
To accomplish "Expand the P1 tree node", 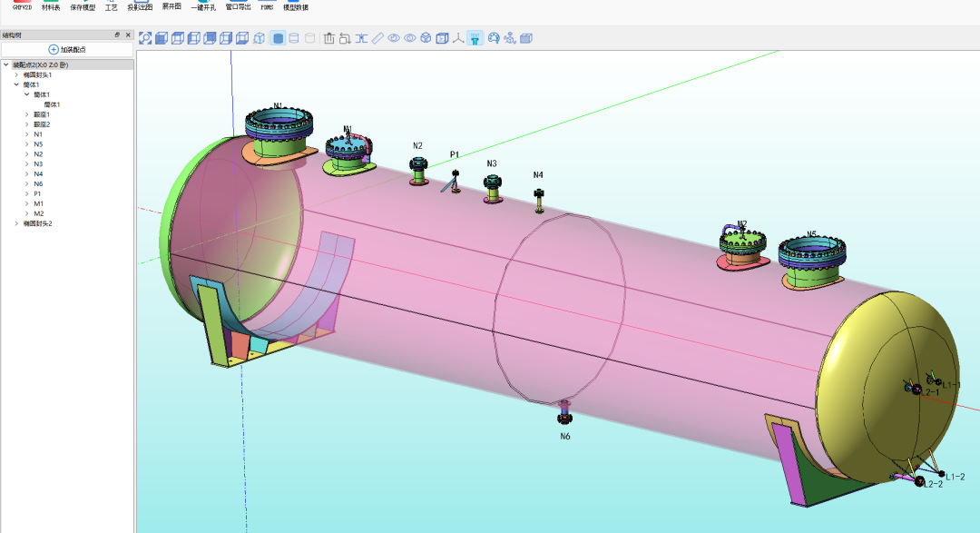I will [x=27, y=194].
